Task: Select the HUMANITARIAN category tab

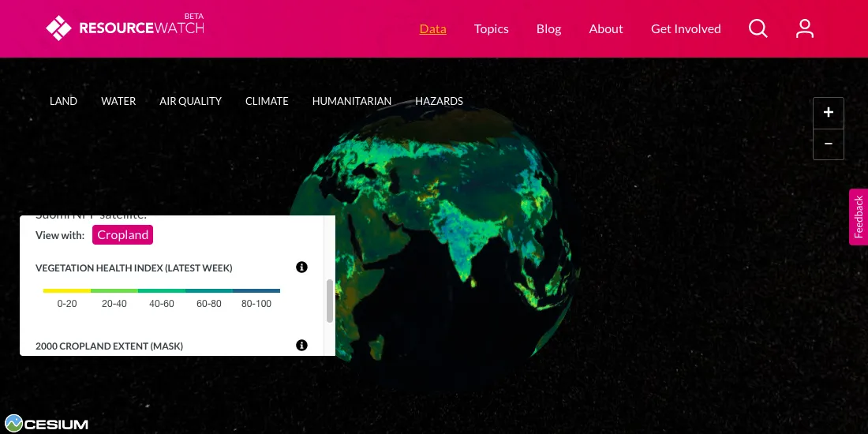Action: [351, 101]
